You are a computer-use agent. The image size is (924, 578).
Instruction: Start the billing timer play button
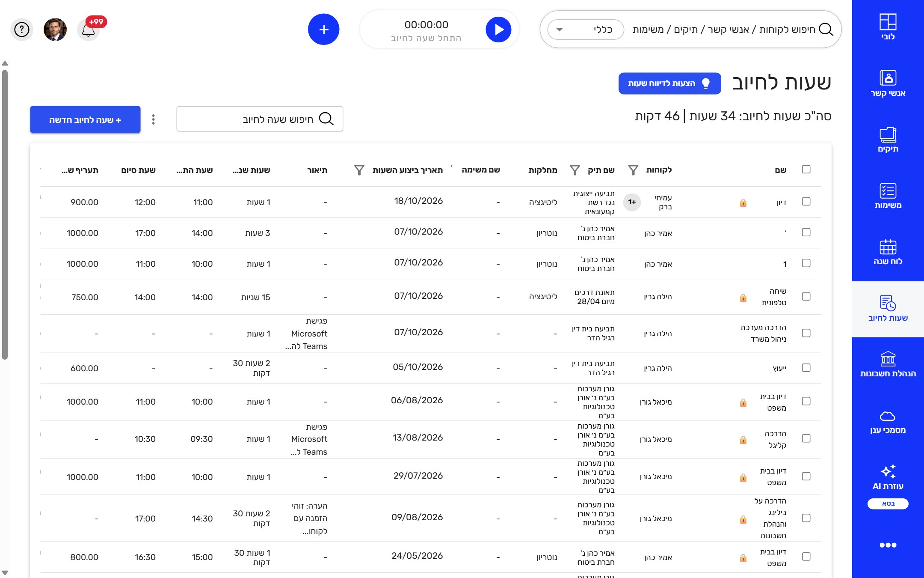(x=498, y=30)
